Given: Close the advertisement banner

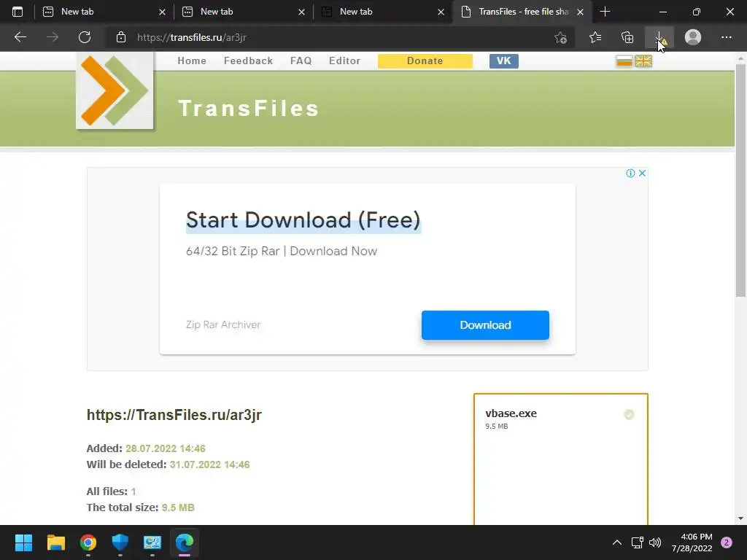Looking at the screenshot, I should click(642, 173).
